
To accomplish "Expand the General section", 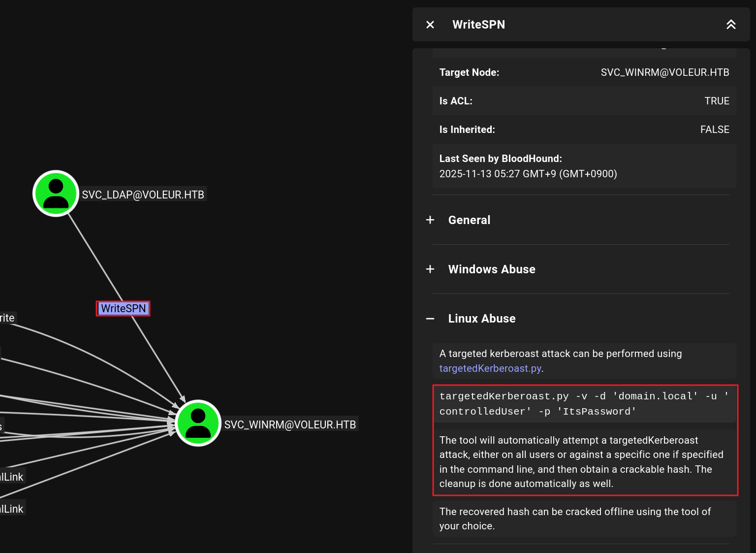I will click(x=469, y=220).
